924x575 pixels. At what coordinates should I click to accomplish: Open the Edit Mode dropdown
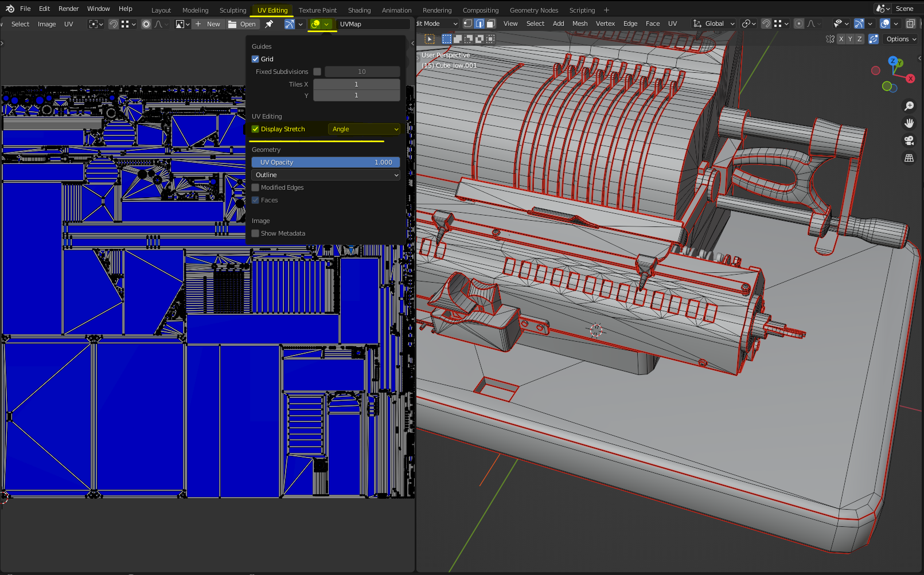click(436, 24)
